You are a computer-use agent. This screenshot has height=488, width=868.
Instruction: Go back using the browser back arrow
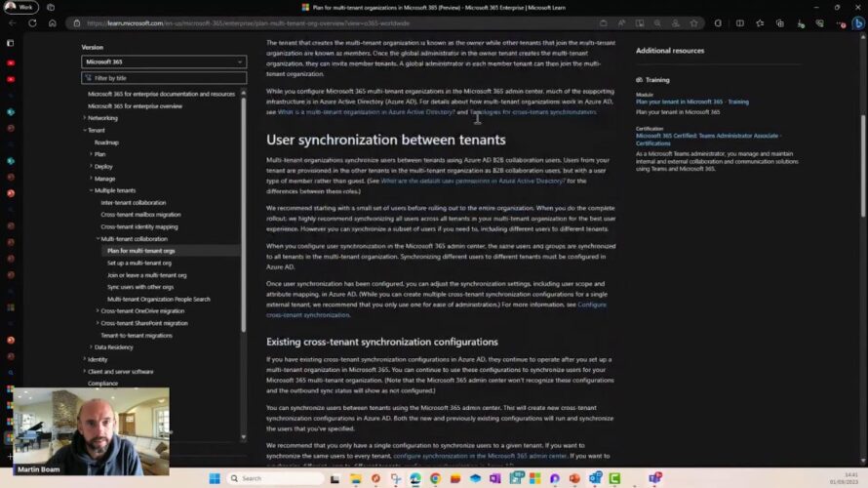(x=12, y=23)
